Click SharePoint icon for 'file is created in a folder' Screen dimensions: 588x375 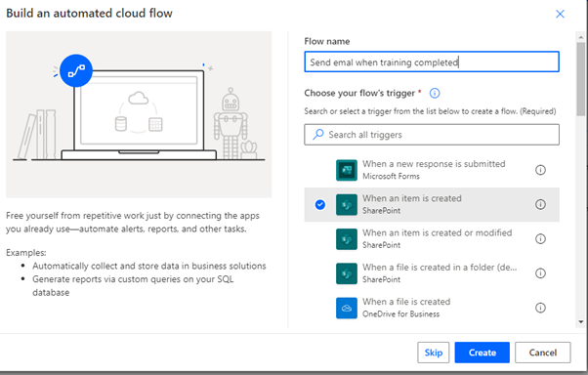click(347, 273)
